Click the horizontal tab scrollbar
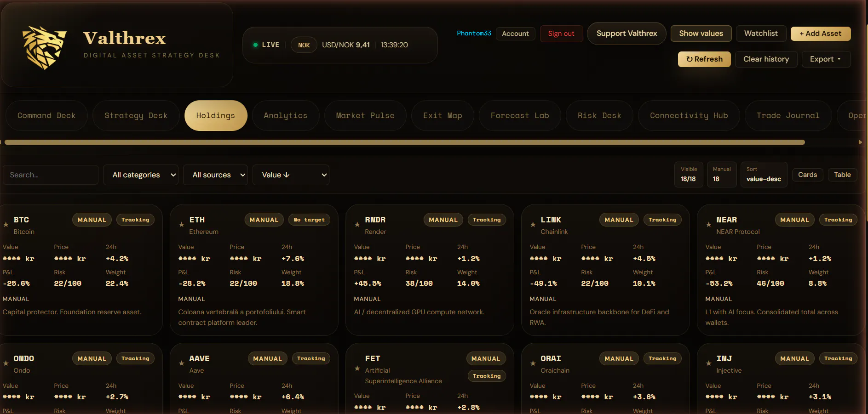The width and height of the screenshot is (868, 414). pyautogui.click(x=405, y=142)
